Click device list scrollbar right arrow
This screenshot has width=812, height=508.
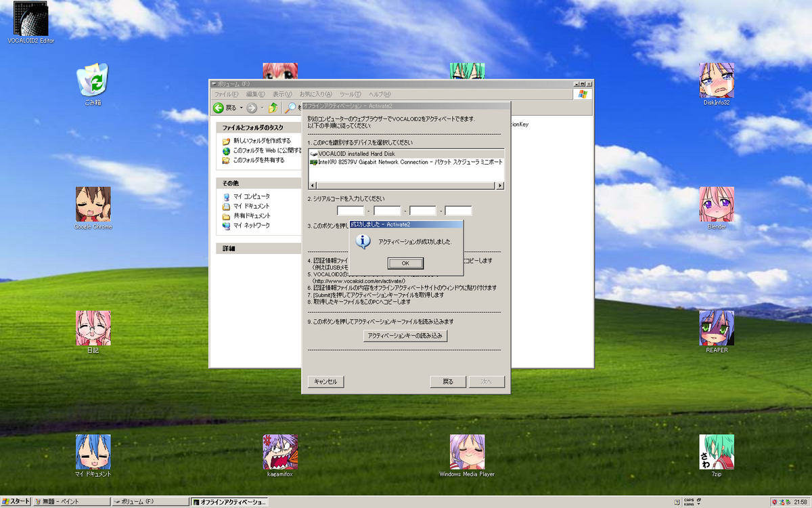(x=500, y=185)
